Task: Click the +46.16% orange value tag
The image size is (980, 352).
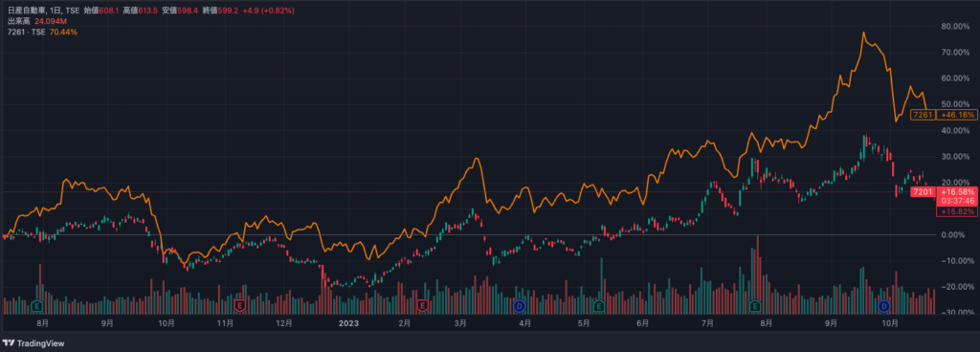Action: pos(957,116)
